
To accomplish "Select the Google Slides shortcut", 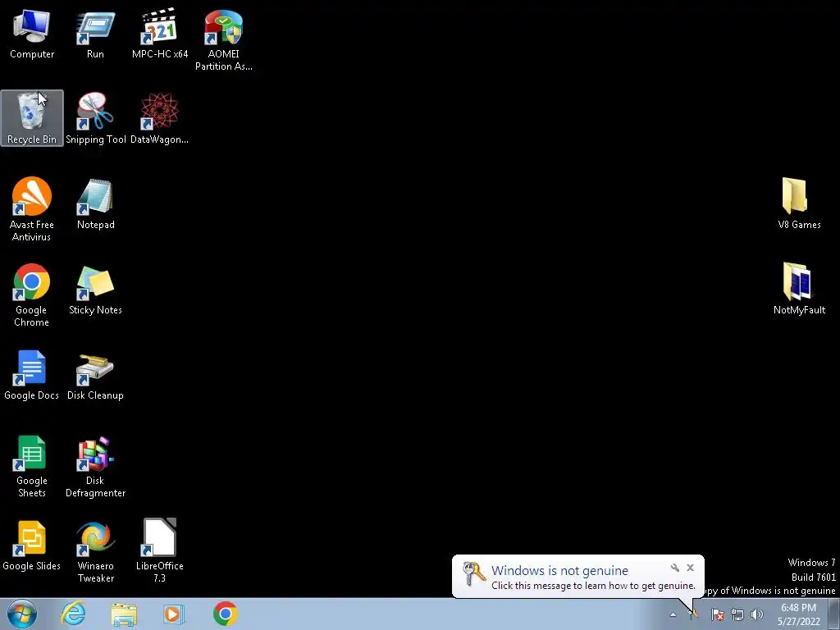I will click(x=32, y=546).
